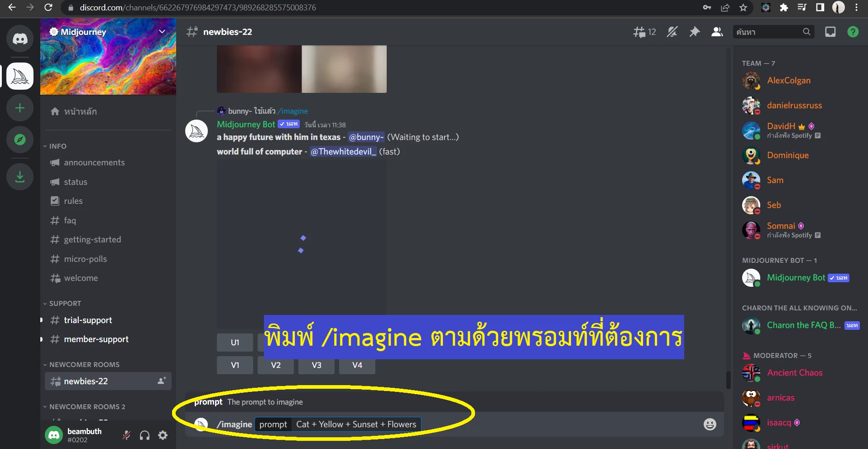Expand the Midjourney server dropdown menu

(162, 32)
